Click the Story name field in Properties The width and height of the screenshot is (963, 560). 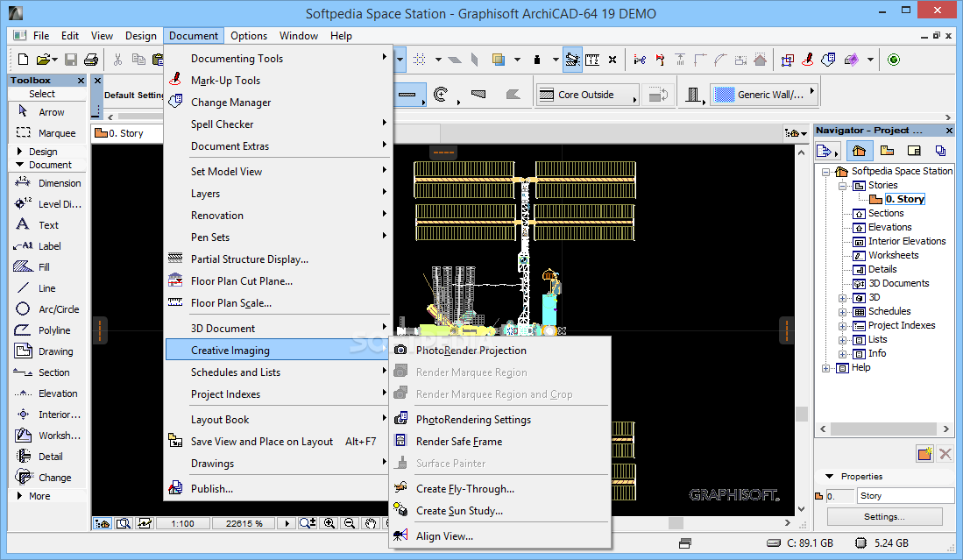(905, 495)
